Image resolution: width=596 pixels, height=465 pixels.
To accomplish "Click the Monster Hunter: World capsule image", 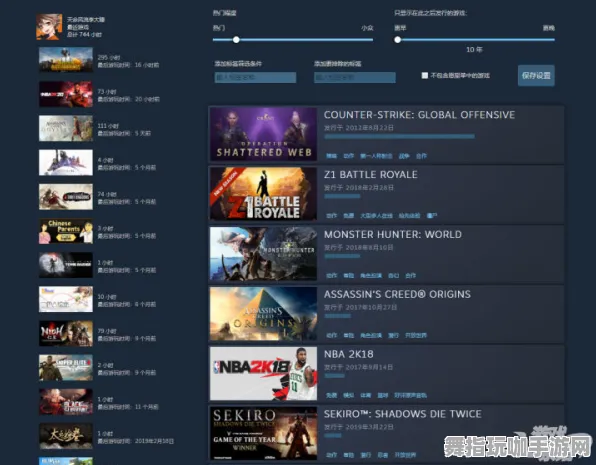I will point(263,254).
